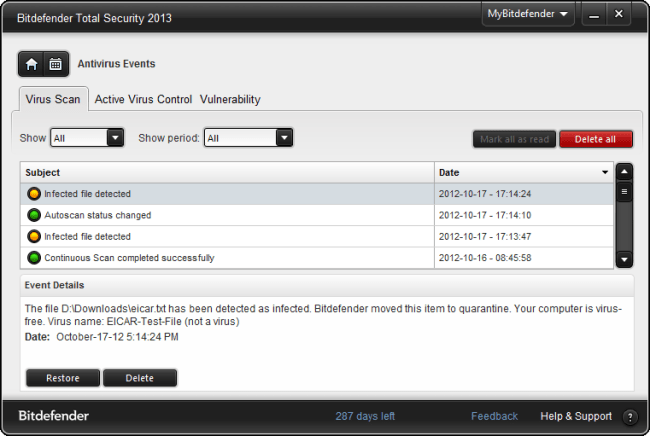The image size is (650, 436).
Task: Open Help & Support link
Action: click(576, 416)
